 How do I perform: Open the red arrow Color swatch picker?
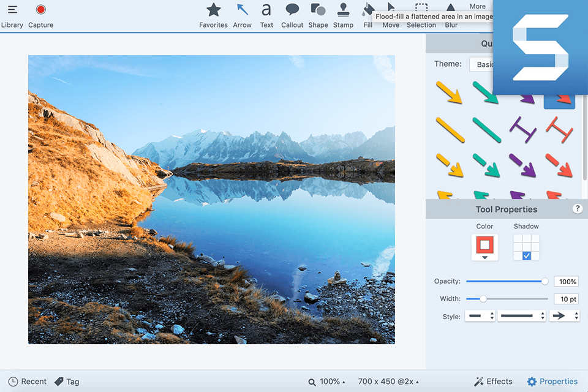click(484, 247)
